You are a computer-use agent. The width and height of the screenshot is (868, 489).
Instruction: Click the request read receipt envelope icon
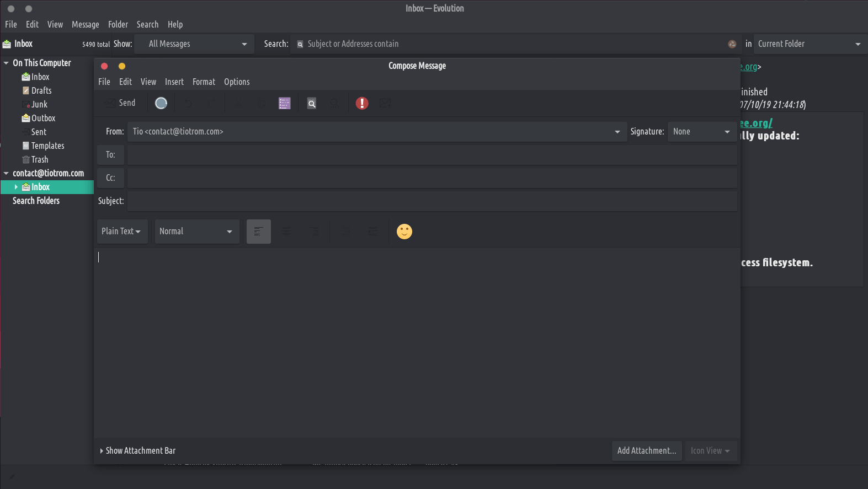click(385, 103)
